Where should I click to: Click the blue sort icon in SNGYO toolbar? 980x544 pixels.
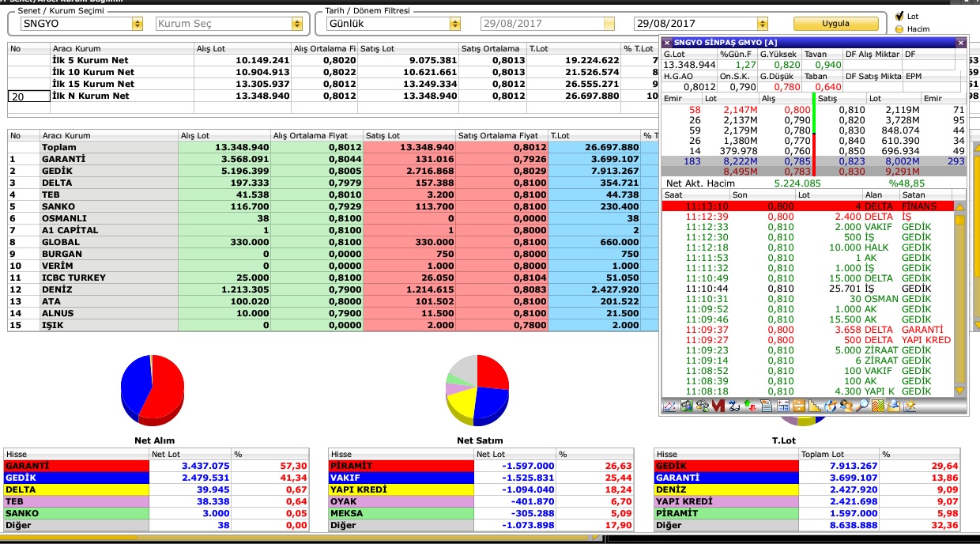pyautogui.click(x=734, y=406)
